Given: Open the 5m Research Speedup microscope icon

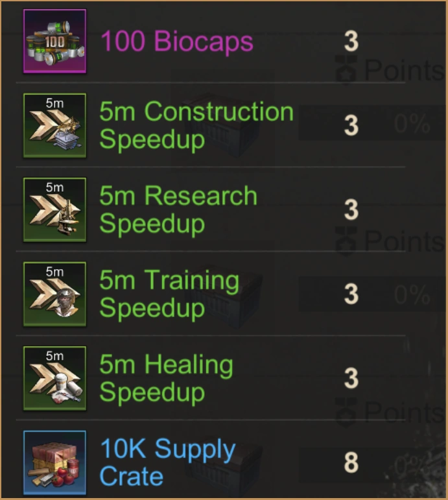Looking at the screenshot, I should click(55, 209).
